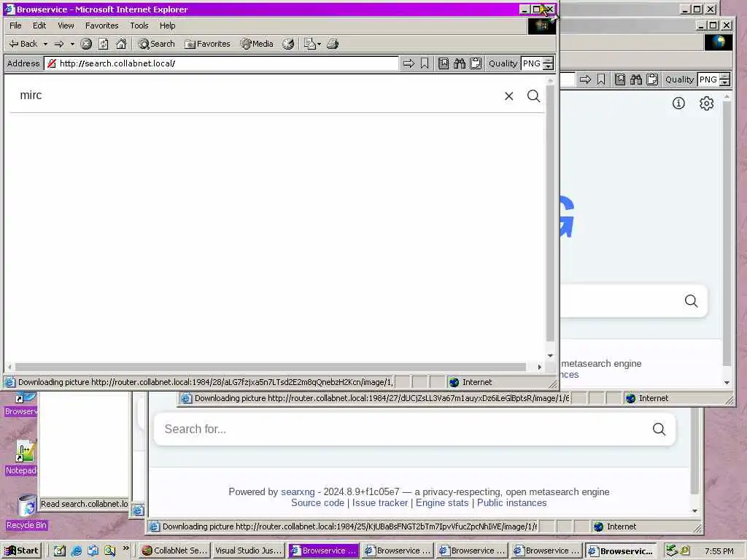
Task: Open the Search pane from the toolbar
Action: [x=157, y=44]
